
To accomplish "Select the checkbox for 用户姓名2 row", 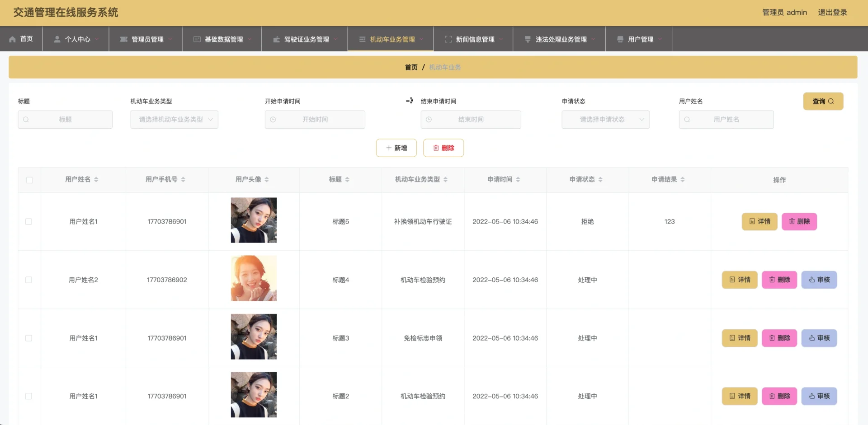I will click(29, 280).
